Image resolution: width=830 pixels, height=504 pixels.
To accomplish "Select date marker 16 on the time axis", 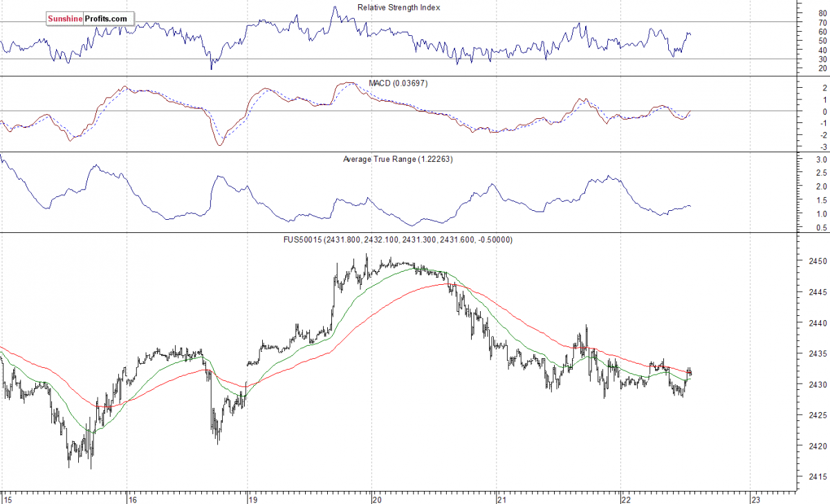I will pyautogui.click(x=133, y=498).
